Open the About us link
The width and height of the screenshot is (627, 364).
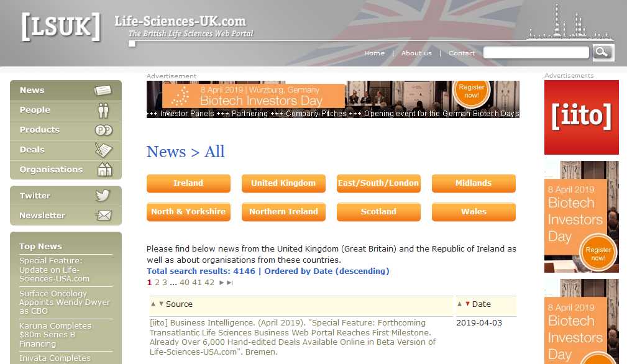416,53
